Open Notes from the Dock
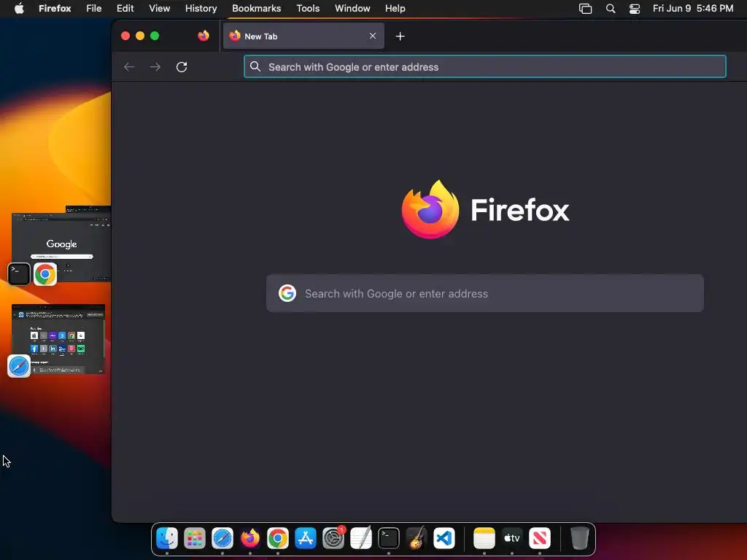Image resolution: width=747 pixels, height=560 pixels. (484, 539)
